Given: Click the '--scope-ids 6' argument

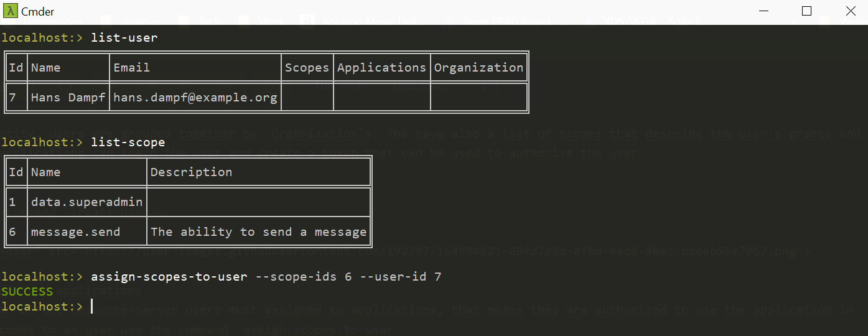Looking at the screenshot, I should [303, 277].
